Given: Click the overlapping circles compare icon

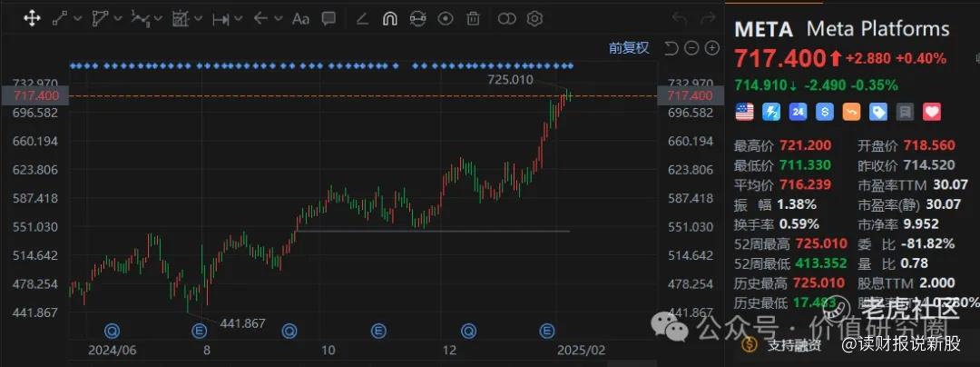Looking at the screenshot, I should 507,19.
